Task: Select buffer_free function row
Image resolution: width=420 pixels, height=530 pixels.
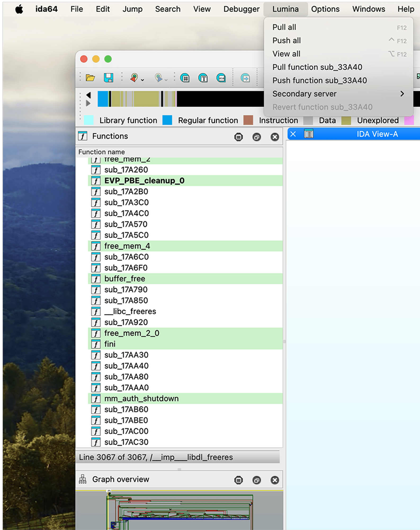Action: click(x=185, y=279)
